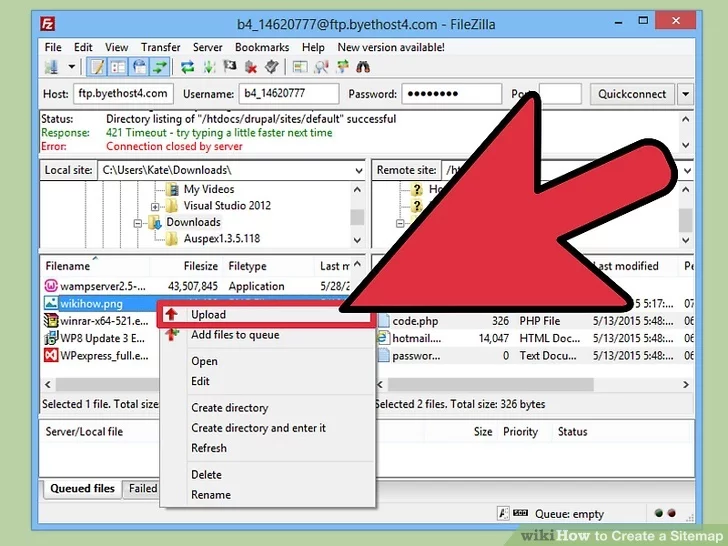Open the Local site path dropdown
728x546 pixels.
pos(358,170)
